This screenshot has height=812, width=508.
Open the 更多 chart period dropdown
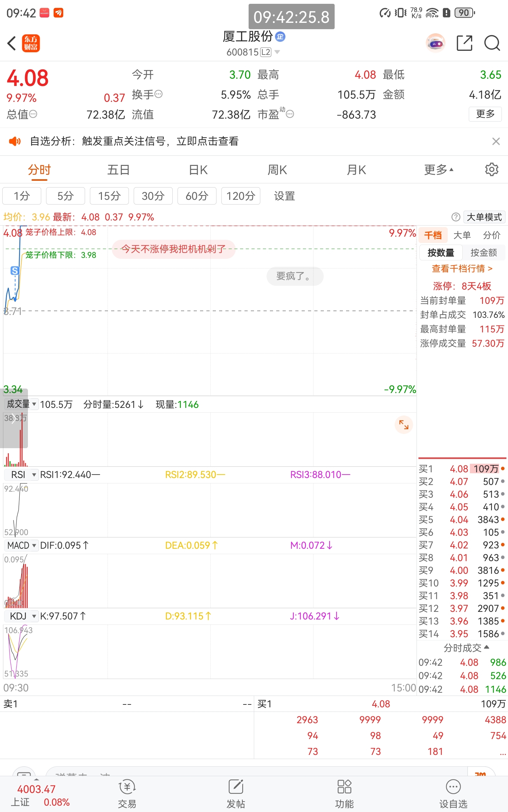[x=438, y=170]
